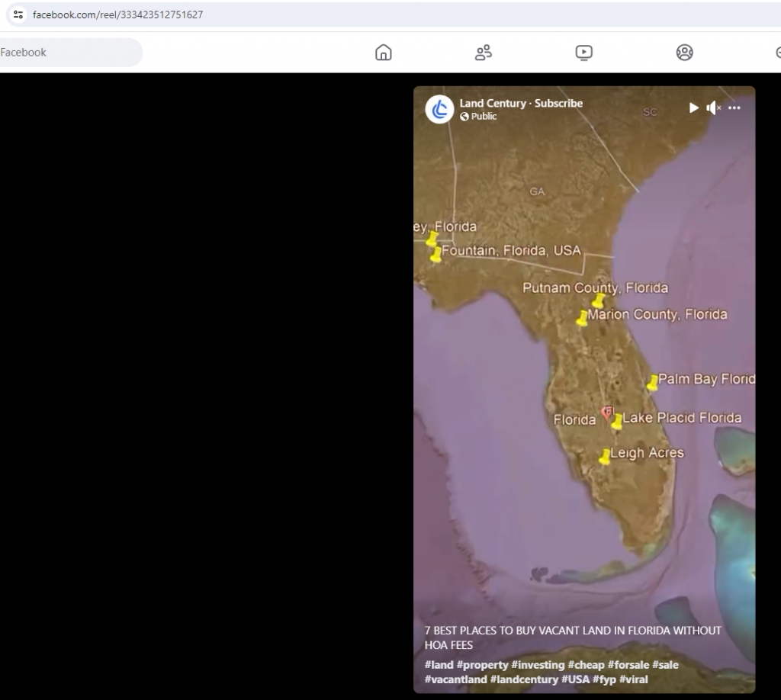The width and height of the screenshot is (781, 700).
Task: Click the yellow pin at Palm Bay
Action: 653,383
